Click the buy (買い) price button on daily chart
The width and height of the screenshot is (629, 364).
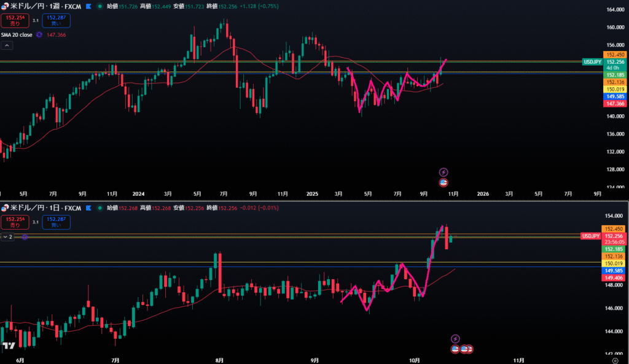click(56, 221)
